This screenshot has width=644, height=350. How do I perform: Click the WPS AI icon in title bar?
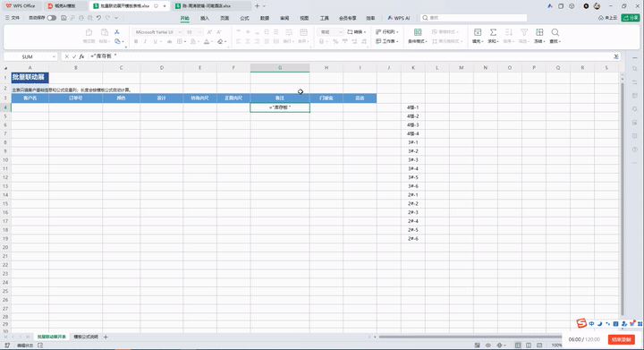pyautogui.click(x=550, y=6)
